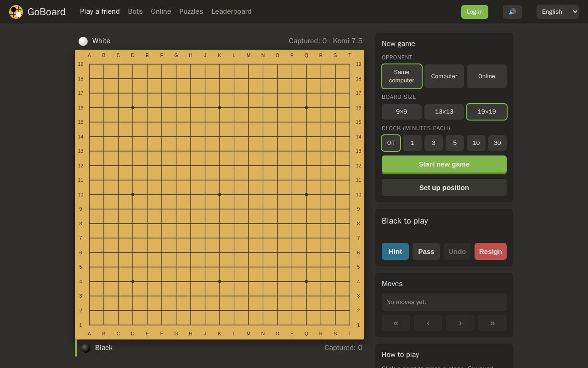
Task: Set clock to 3 minutes
Action: click(x=433, y=143)
